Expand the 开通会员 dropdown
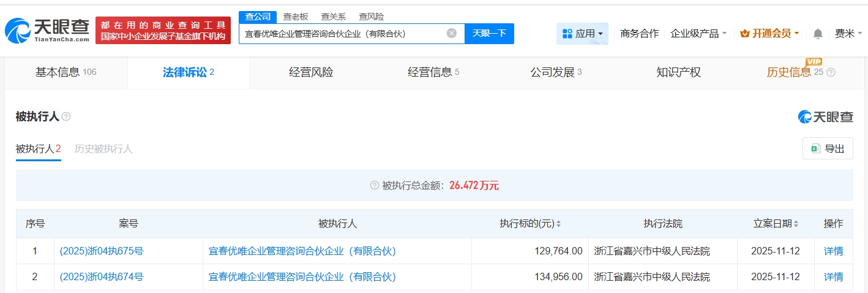Viewport: 868px width, 293px height. pyautogui.click(x=769, y=34)
